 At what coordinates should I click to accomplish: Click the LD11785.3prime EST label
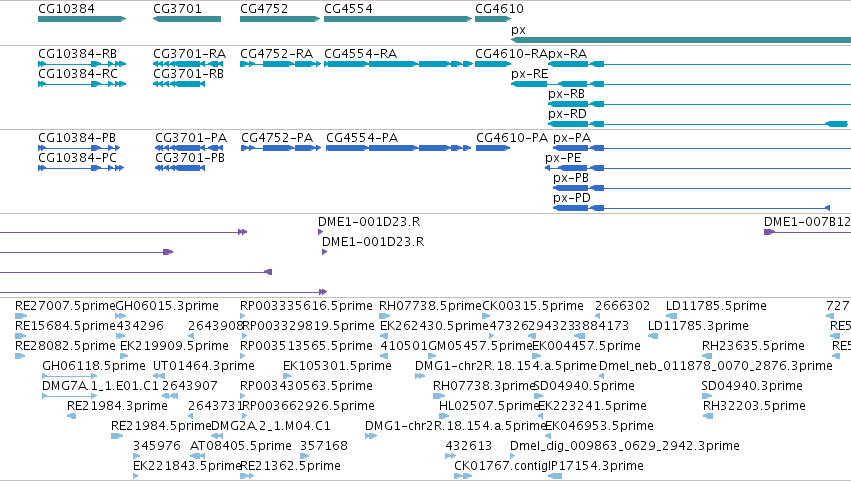tap(698, 326)
